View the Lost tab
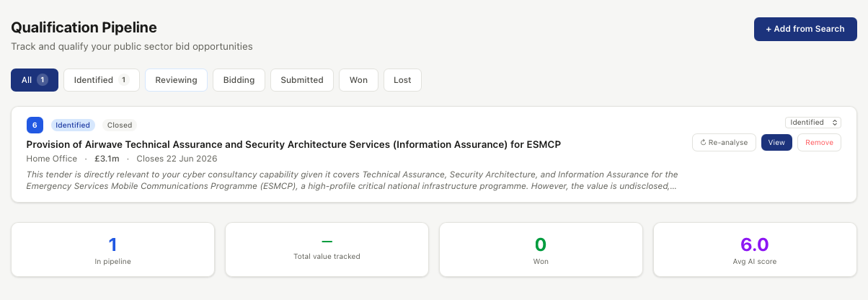 click(x=402, y=80)
